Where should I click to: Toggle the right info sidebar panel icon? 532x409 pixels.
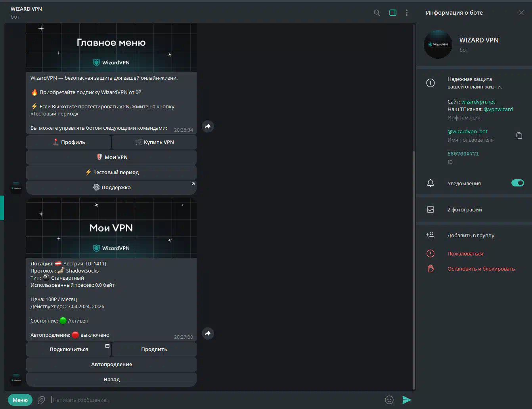[x=393, y=13]
